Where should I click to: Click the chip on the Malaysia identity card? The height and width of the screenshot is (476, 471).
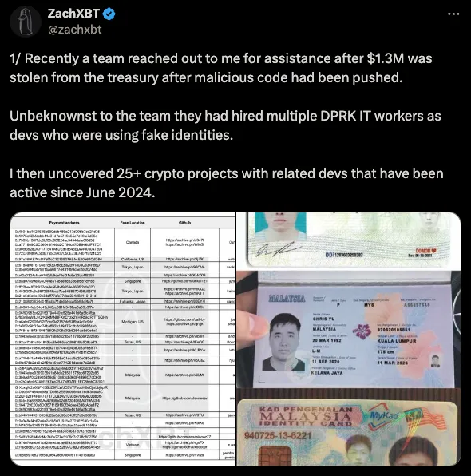coord(275,455)
